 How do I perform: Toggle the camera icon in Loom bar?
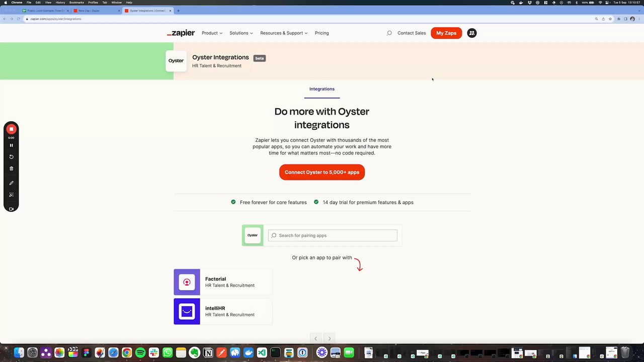[x=11, y=209]
